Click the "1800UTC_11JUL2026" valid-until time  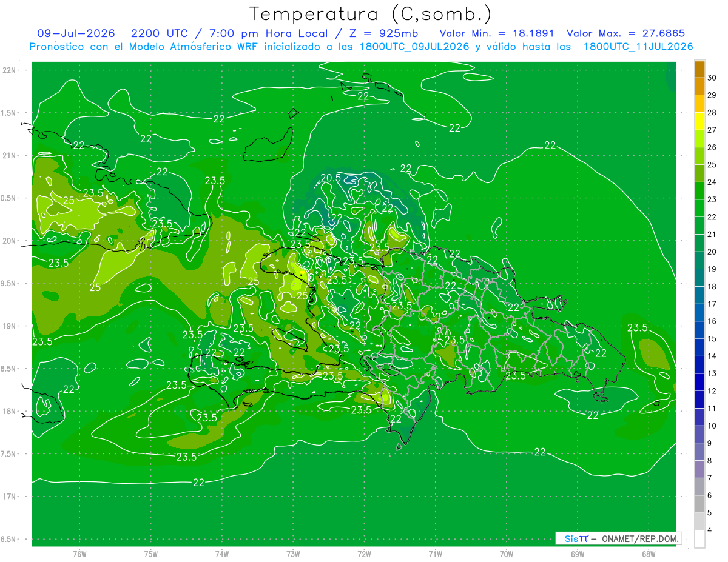638,47
